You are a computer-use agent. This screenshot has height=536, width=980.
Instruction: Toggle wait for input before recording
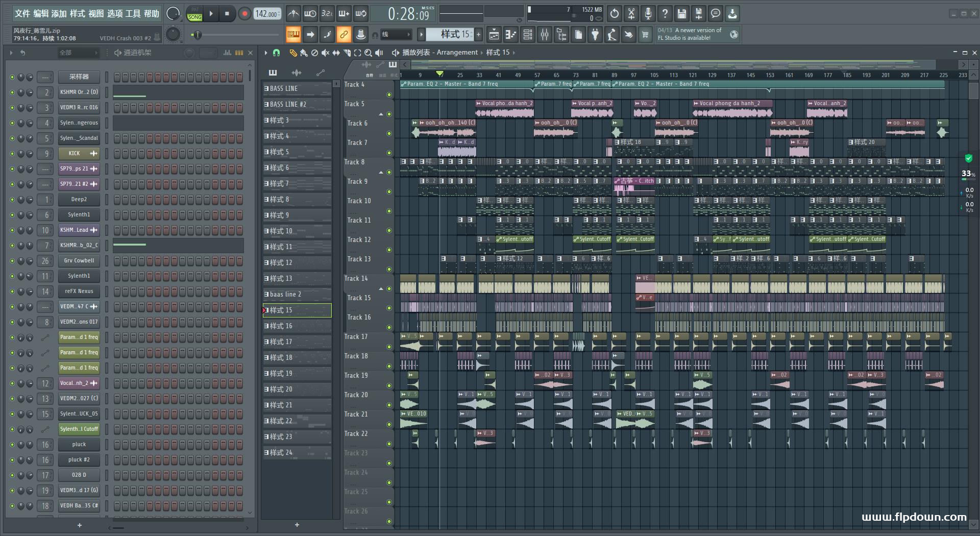click(310, 14)
